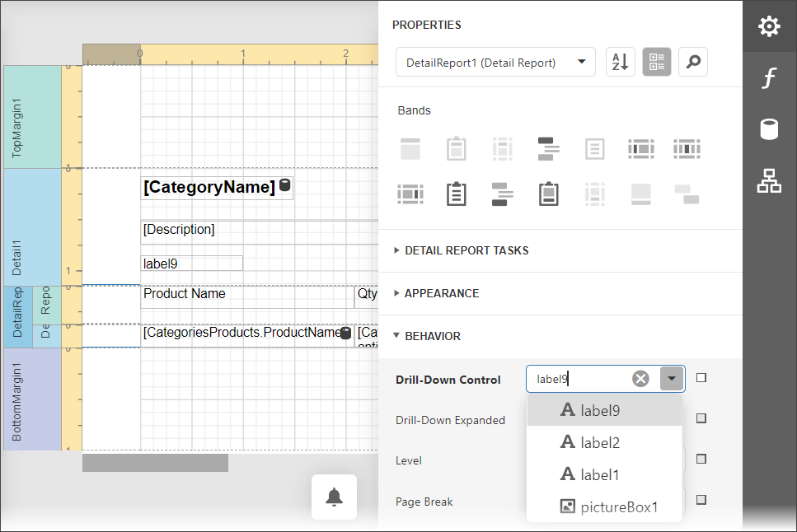This screenshot has height=532, width=797.
Task: Open the Report Explorer hierarchy panel
Action: click(x=769, y=181)
